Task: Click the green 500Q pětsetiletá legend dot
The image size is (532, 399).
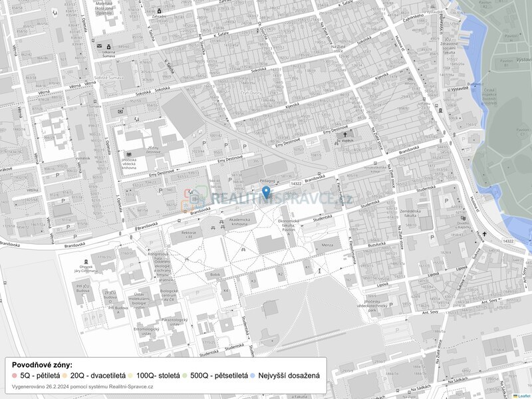Action: click(185, 375)
